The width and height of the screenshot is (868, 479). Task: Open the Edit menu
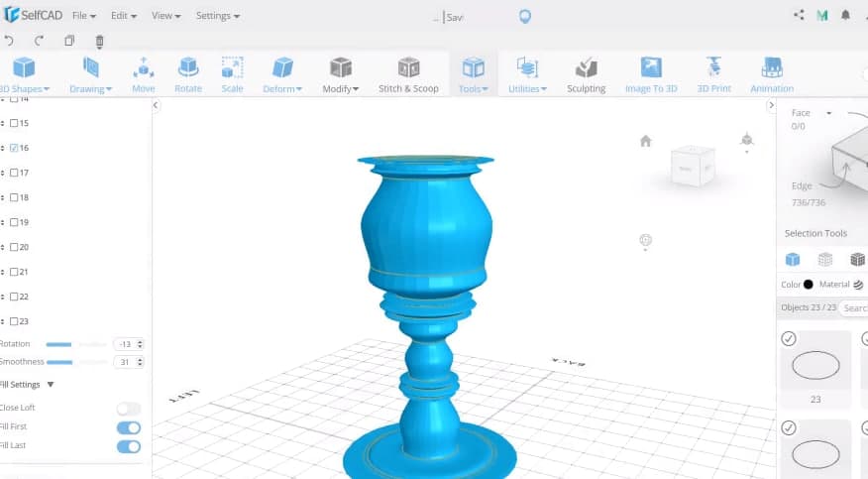(124, 16)
